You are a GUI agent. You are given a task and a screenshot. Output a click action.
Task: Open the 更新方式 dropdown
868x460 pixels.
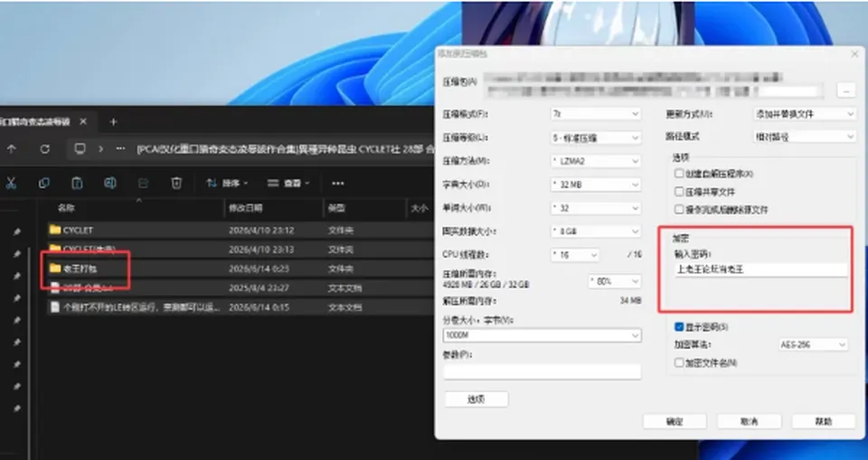[805, 114]
